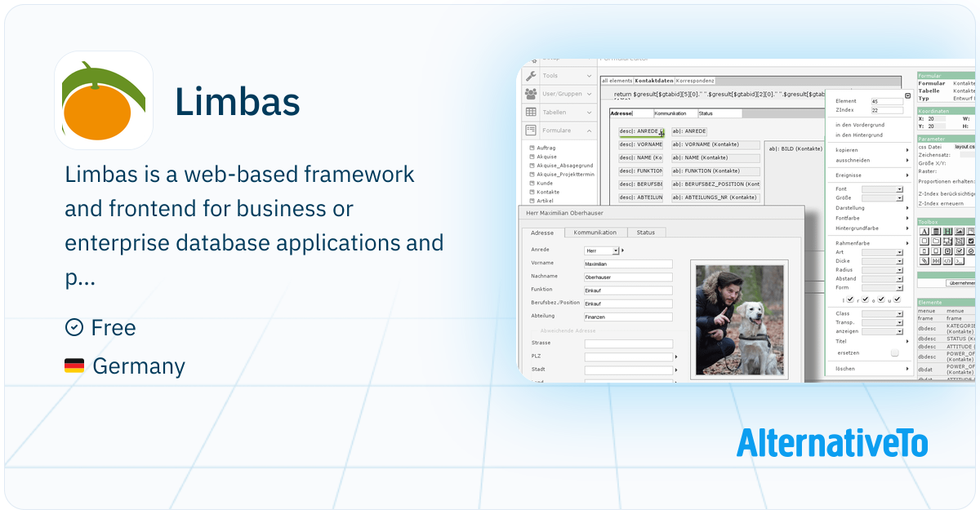
Task: Open Kommunikation tab in Oberhauser window
Action: point(595,233)
